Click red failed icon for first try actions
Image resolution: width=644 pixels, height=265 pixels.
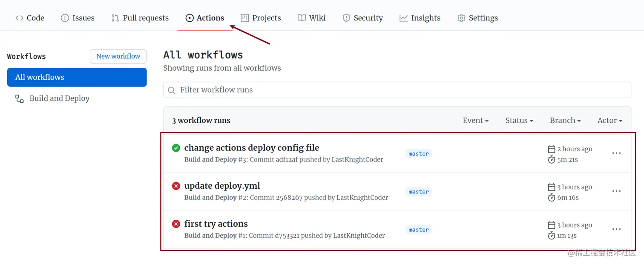[x=176, y=224]
